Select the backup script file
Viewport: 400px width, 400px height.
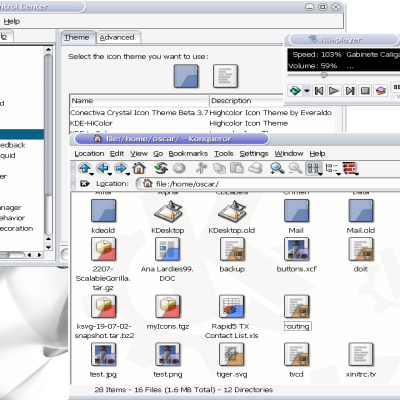pos(232,255)
